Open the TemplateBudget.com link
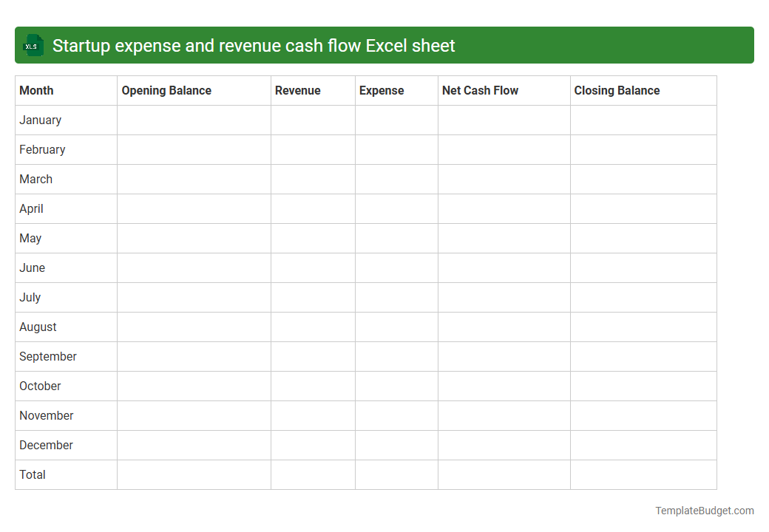This screenshot has height=532, width=769. 704,510
